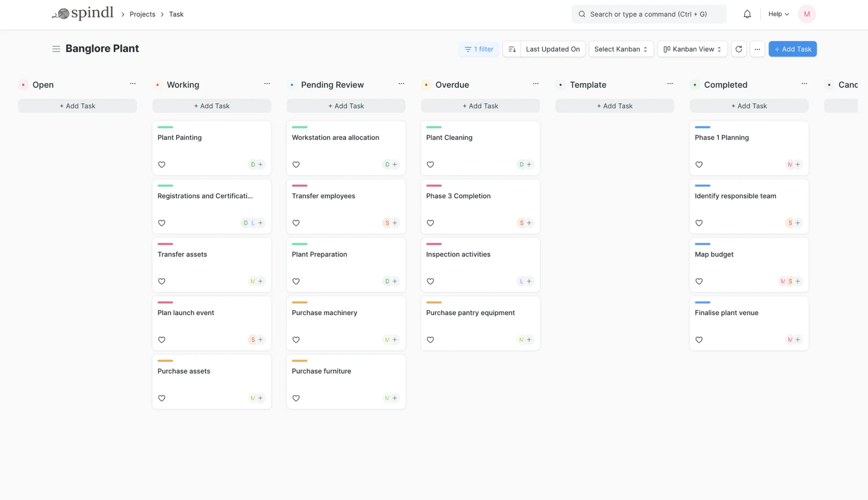Click the refresh icon to reload the board
The height and width of the screenshot is (500, 868).
click(739, 49)
